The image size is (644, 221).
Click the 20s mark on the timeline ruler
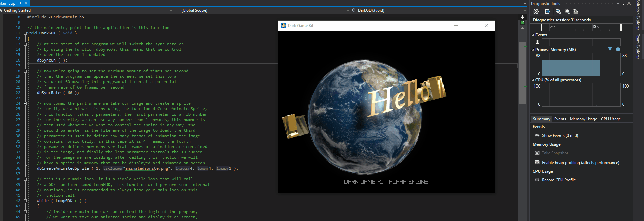click(553, 27)
